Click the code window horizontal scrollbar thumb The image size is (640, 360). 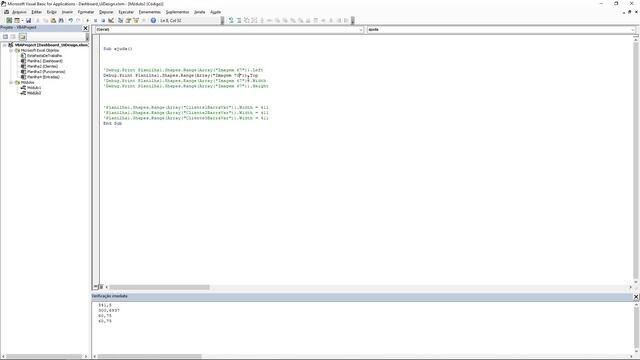[x=160, y=287]
